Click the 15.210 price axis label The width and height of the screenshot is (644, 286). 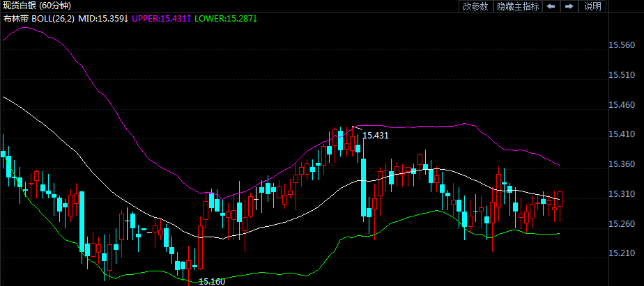pyautogui.click(x=621, y=253)
